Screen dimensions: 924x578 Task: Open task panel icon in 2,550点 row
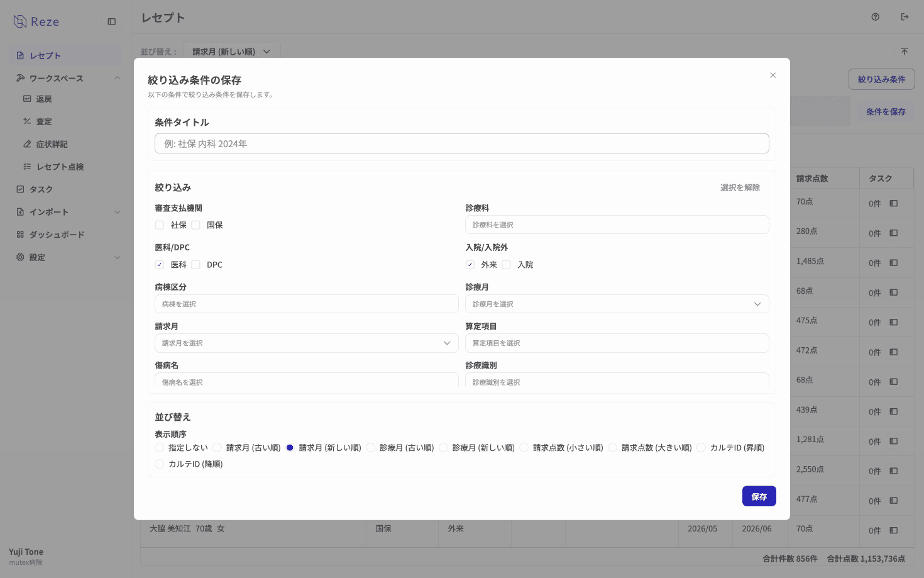(x=894, y=471)
